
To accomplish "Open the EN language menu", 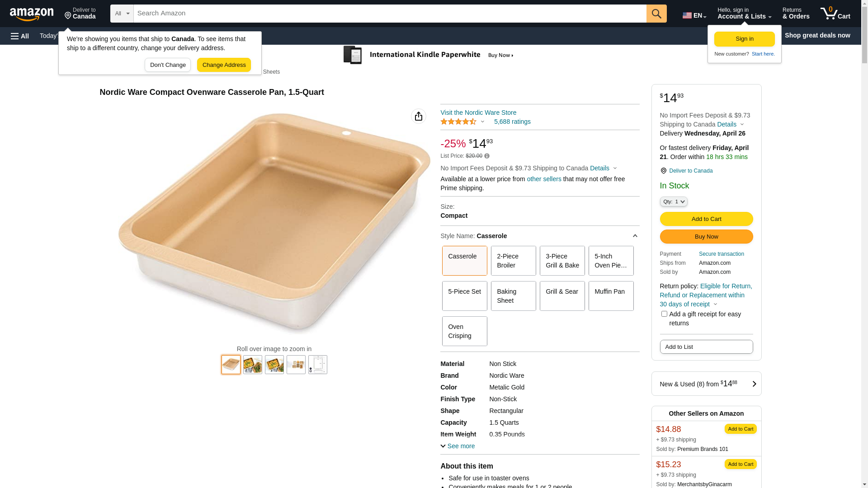I will tap(694, 15).
